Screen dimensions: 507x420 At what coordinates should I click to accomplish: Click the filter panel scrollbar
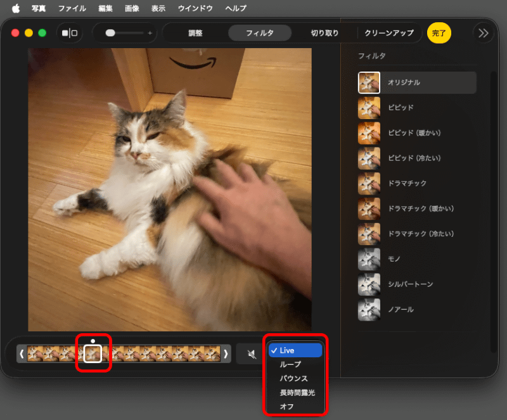[493, 212]
